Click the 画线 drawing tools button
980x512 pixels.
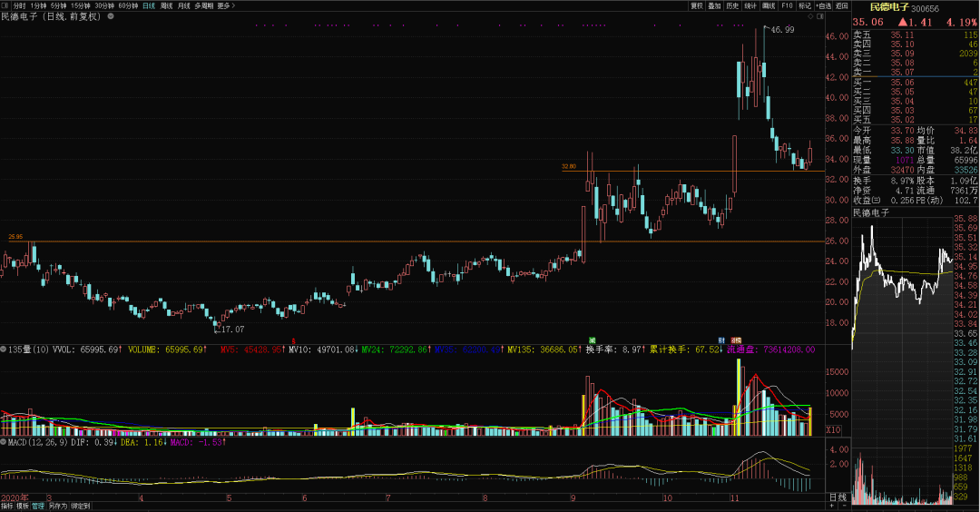tap(769, 5)
